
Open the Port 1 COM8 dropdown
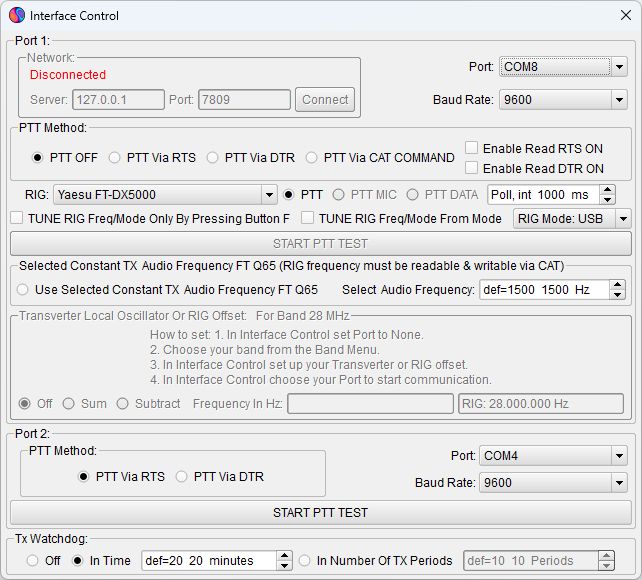coord(619,67)
